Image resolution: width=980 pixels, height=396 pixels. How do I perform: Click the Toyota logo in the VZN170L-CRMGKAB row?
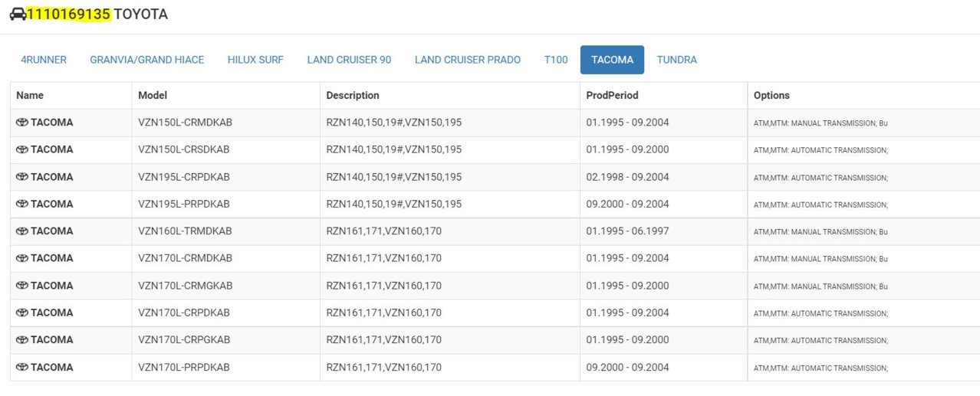tap(21, 286)
